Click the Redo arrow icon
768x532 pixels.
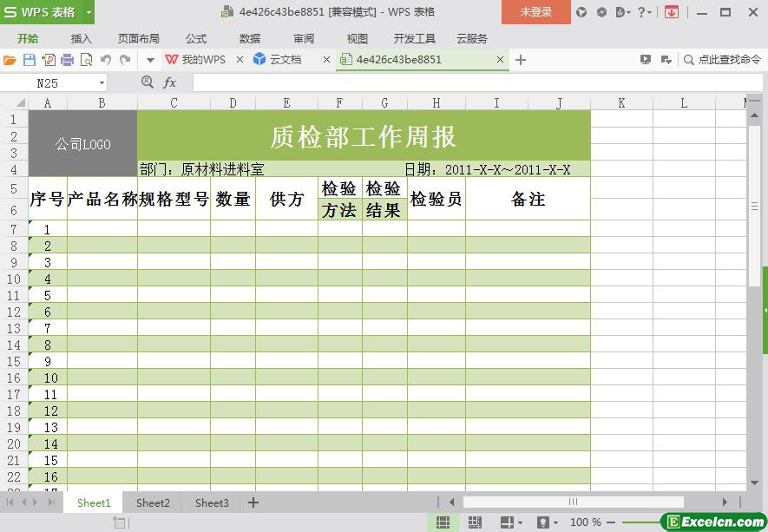click(125, 60)
